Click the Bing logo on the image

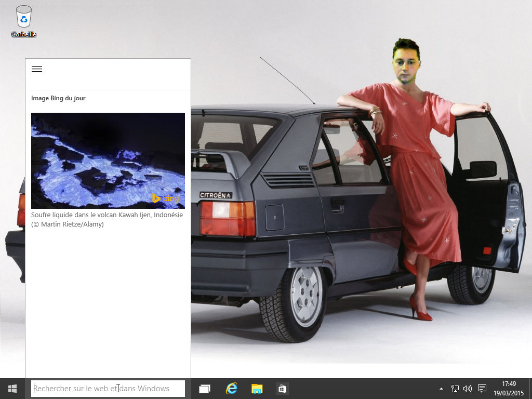coord(165,198)
